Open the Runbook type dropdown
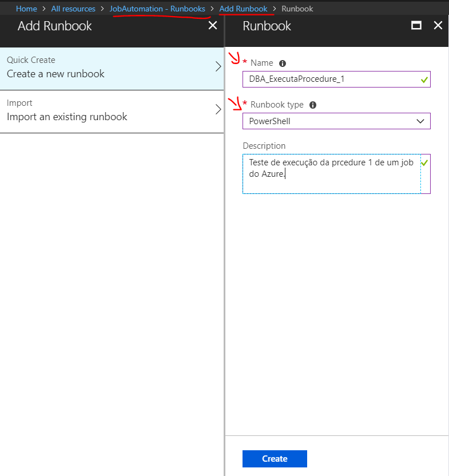Image resolution: width=449 pixels, height=476 pixels. point(336,121)
